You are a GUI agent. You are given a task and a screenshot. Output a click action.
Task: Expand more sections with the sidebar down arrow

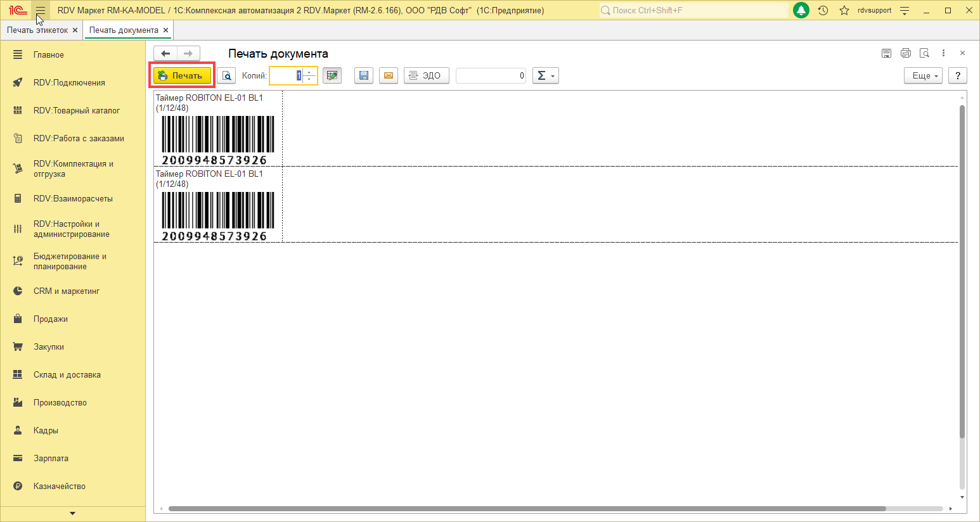coord(73,514)
